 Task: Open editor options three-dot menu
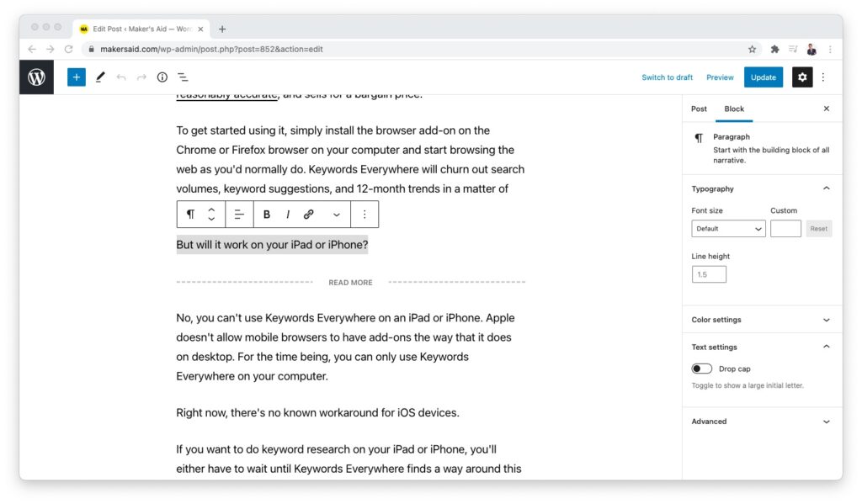(x=823, y=77)
